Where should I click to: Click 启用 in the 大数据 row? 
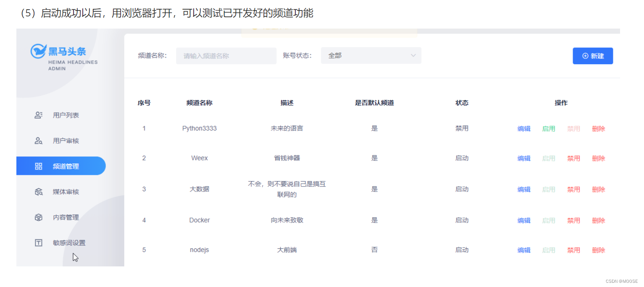(x=549, y=190)
